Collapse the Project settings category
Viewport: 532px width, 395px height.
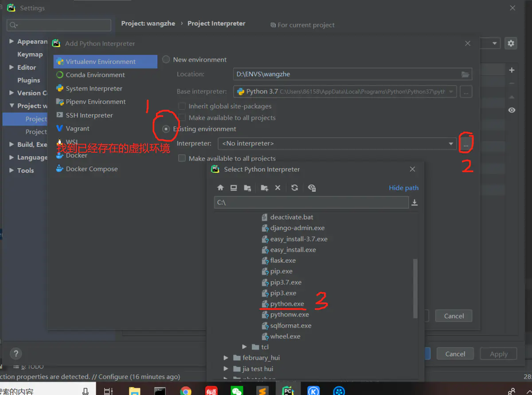[x=12, y=106]
